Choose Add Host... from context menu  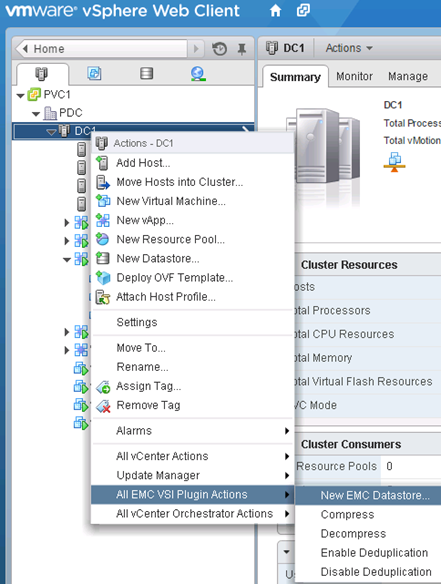click(192, 163)
